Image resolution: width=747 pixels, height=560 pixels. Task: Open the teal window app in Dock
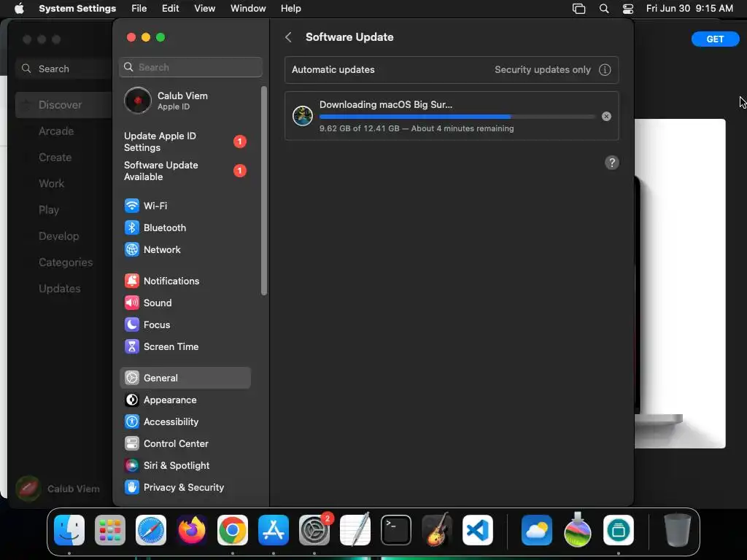coord(619,530)
